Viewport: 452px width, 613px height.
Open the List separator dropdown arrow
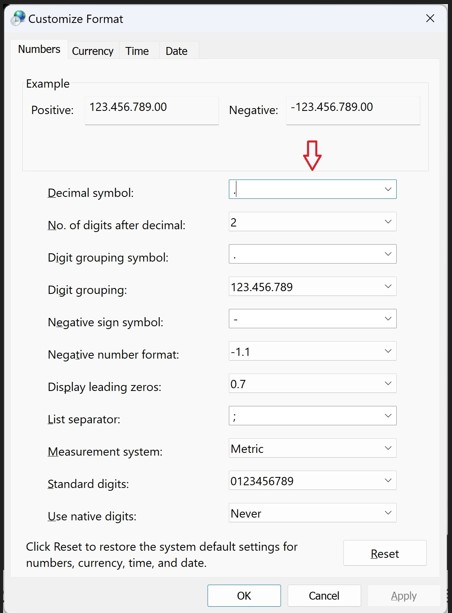click(388, 416)
